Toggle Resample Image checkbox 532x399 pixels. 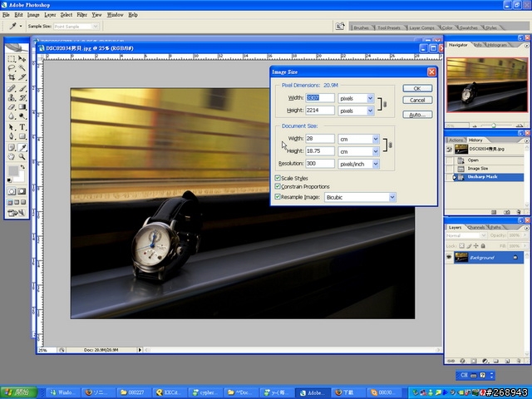278,197
